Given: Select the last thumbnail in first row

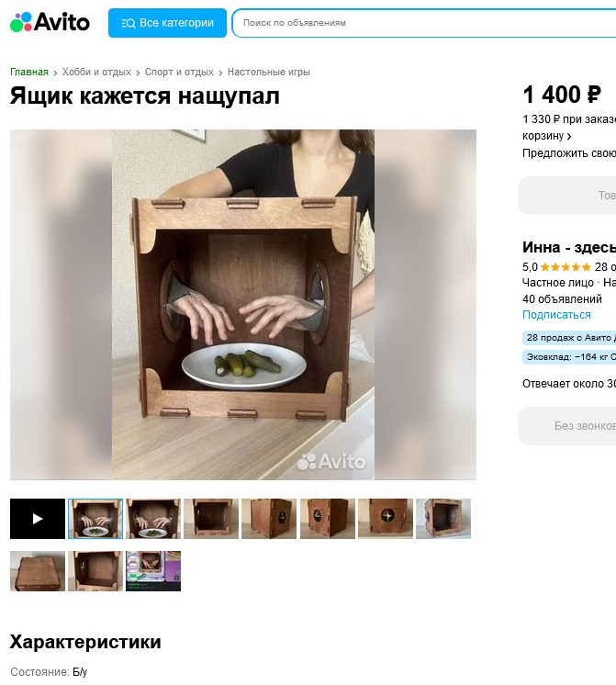Looking at the screenshot, I should (x=443, y=519).
